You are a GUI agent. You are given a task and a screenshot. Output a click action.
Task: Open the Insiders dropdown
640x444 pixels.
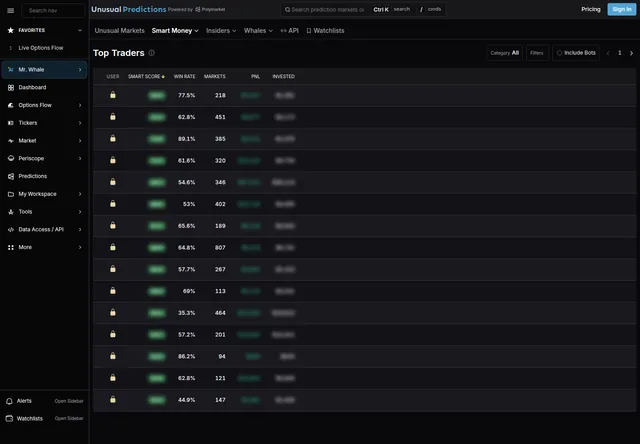coord(221,31)
